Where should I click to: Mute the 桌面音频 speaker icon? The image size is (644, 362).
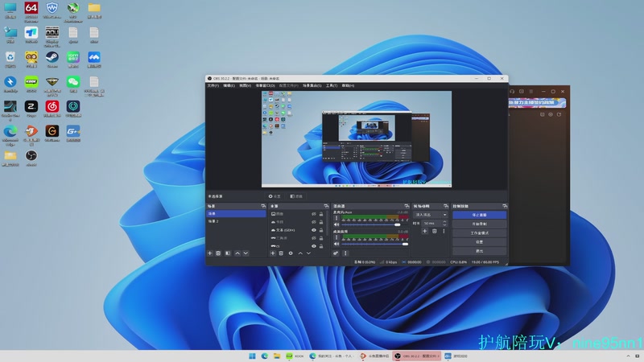[336, 244]
